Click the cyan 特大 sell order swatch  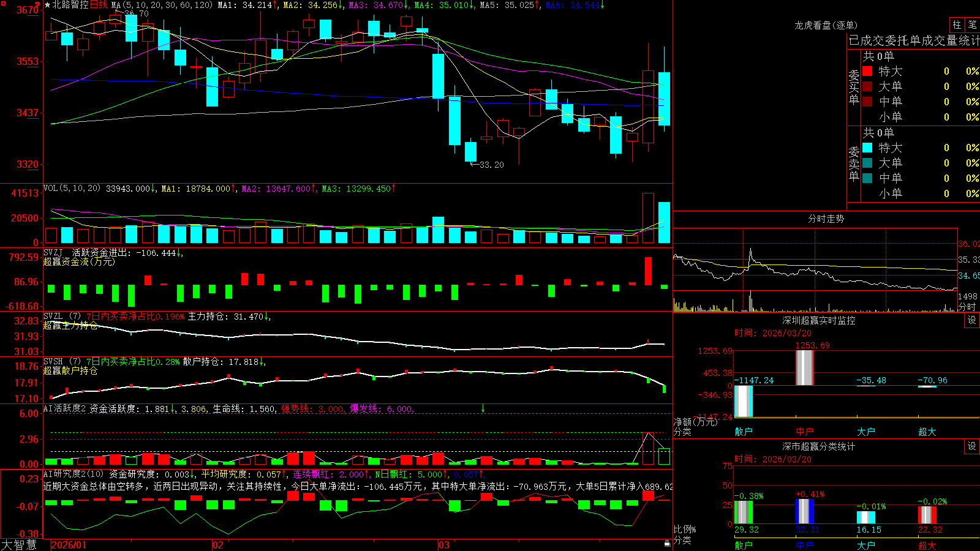[x=867, y=148]
